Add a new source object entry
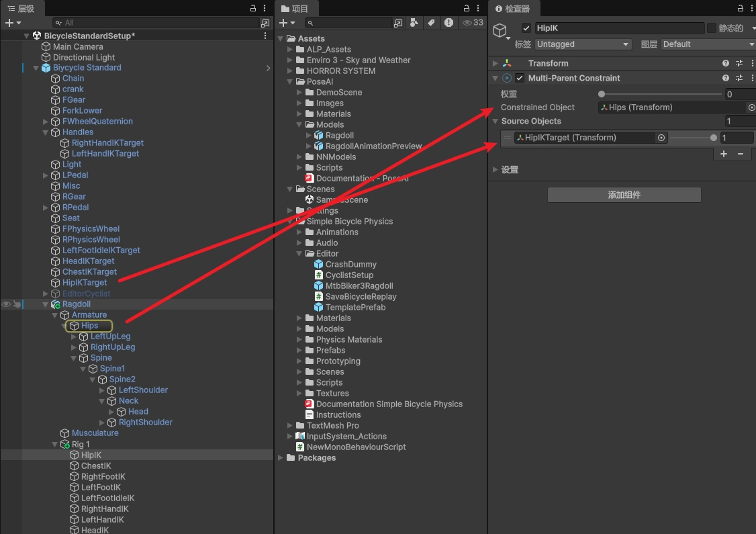The width and height of the screenshot is (756, 534). [724, 154]
